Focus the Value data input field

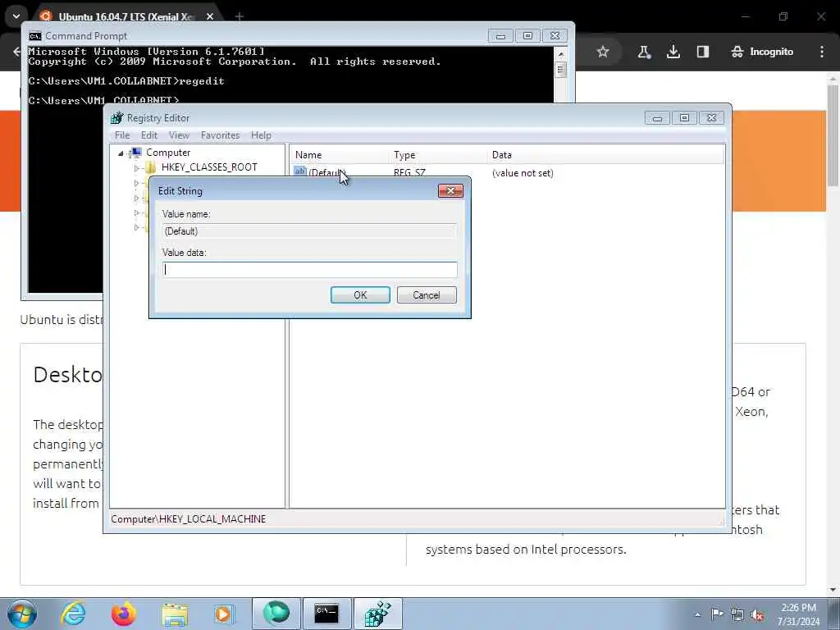(309, 269)
